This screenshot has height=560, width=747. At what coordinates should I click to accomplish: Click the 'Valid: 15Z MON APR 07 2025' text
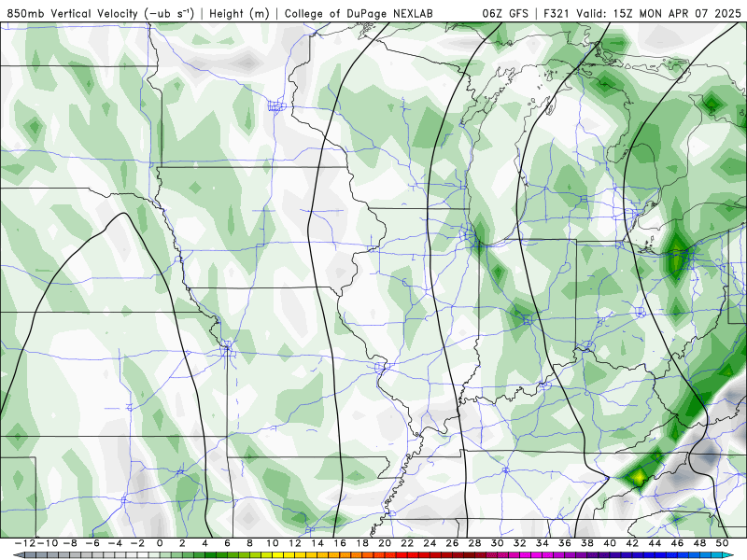coord(659,13)
